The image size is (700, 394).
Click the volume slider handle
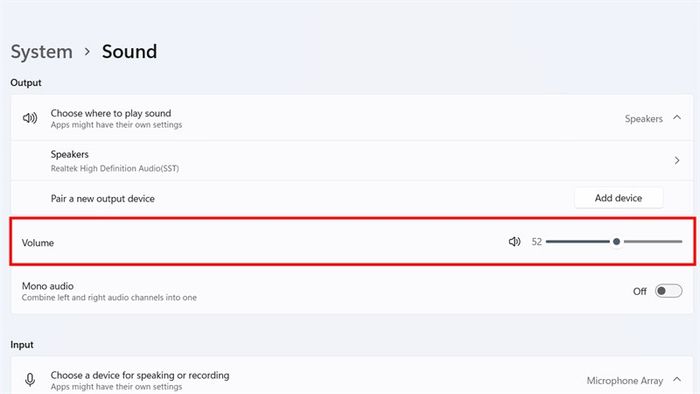pyautogui.click(x=617, y=241)
